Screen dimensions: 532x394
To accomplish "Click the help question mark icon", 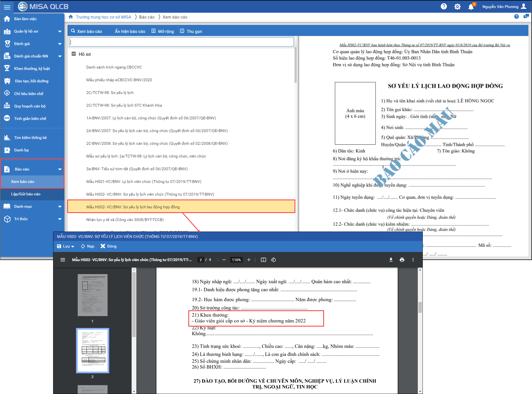I will click(444, 7).
